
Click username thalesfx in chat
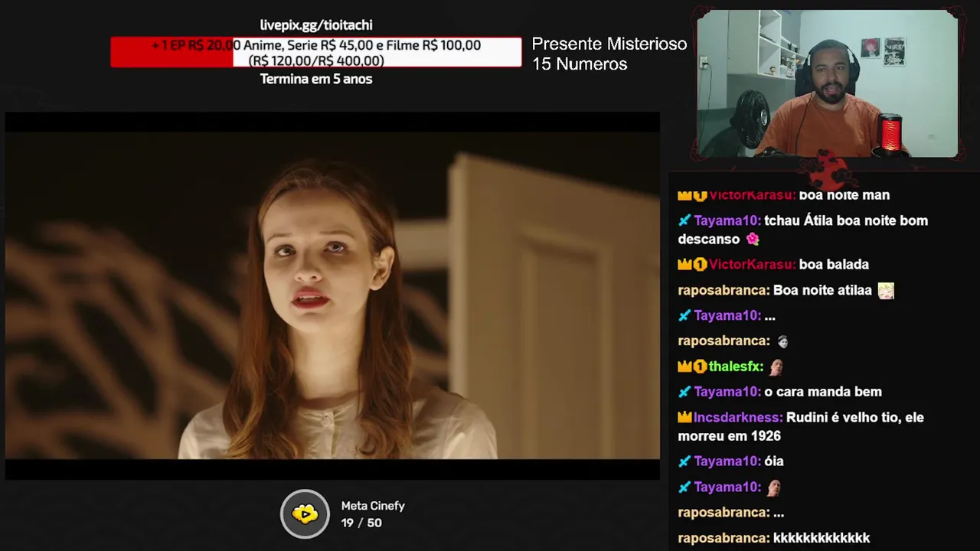(x=736, y=367)
